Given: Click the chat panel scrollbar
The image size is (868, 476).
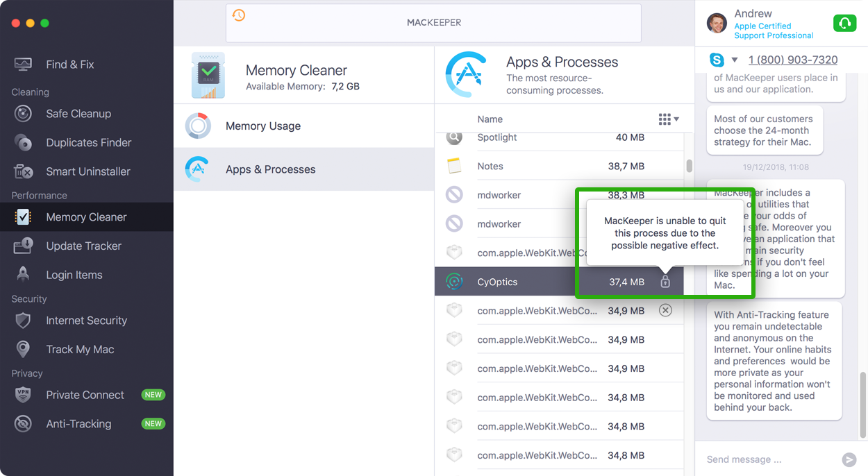Looking at the screenshot, I should (x=864, y=406).
